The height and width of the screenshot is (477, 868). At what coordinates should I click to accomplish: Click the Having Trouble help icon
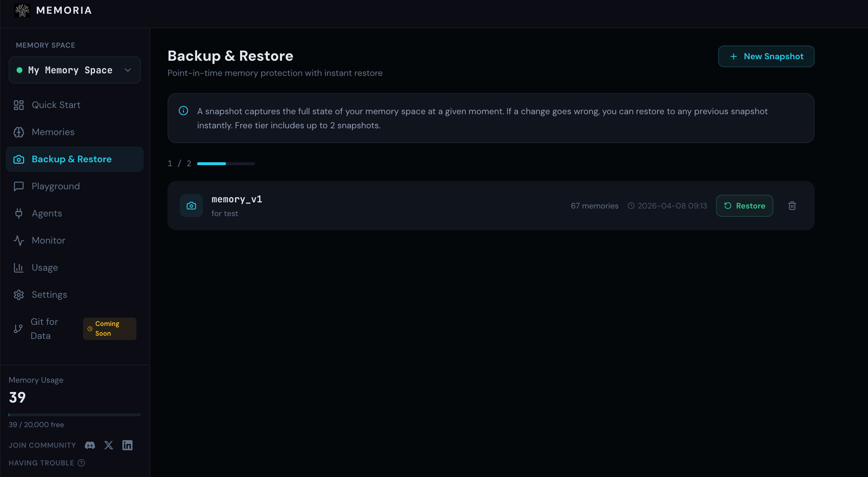82,463
